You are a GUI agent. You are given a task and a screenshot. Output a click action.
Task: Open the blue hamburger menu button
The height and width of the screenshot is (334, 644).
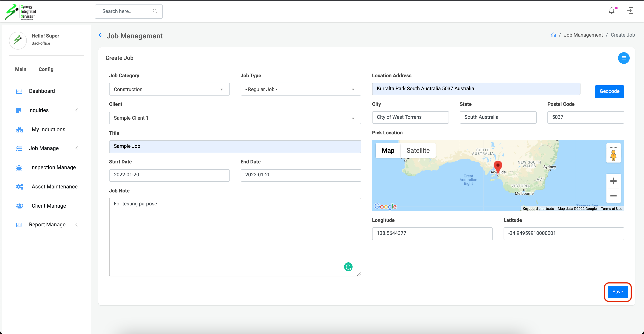point(624,58)
